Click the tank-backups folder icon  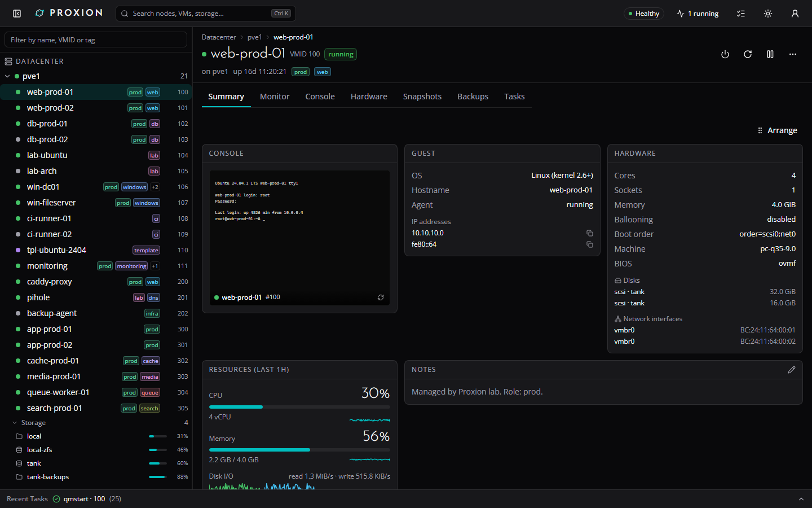pyautogui.click(x=19, y=477)
